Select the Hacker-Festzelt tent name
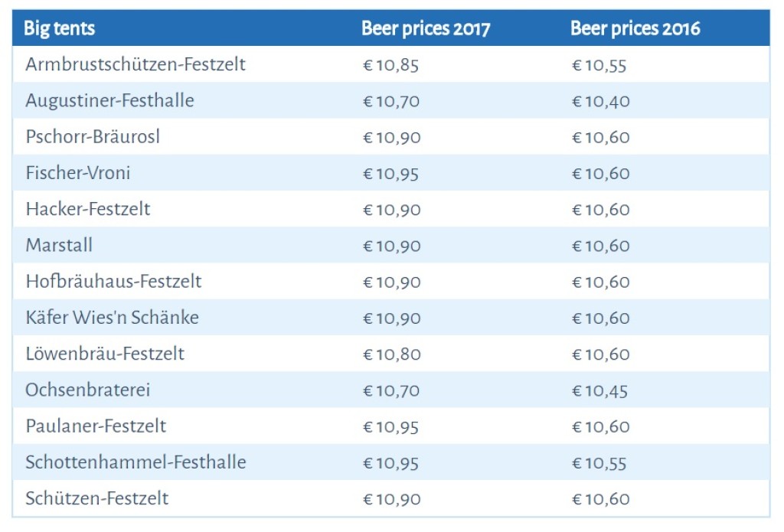The width and height of the screenshot is (784, 532). [88, 209]
